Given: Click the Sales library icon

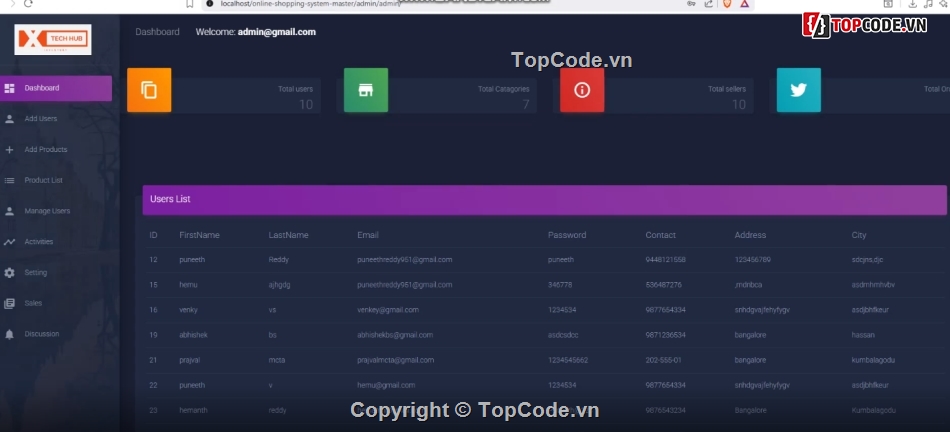Looking at the screenshot, I should 9,304.
